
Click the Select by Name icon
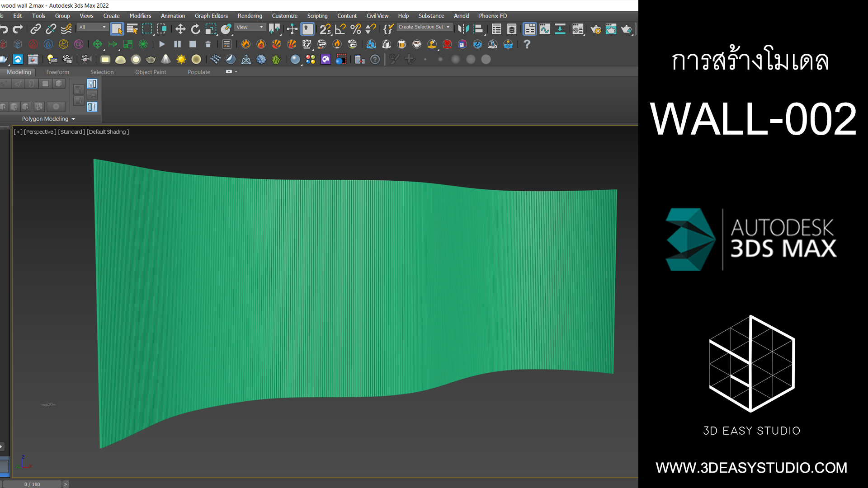tap(132, 29)
